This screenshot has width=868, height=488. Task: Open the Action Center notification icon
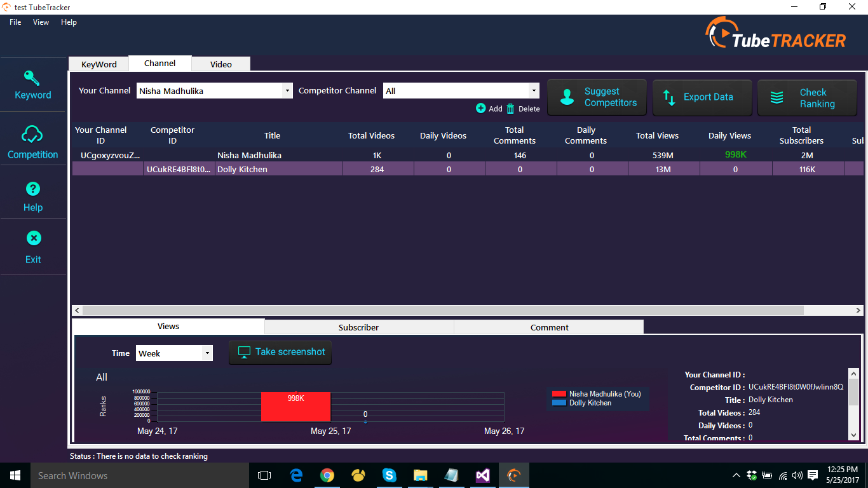coord(813,475)
